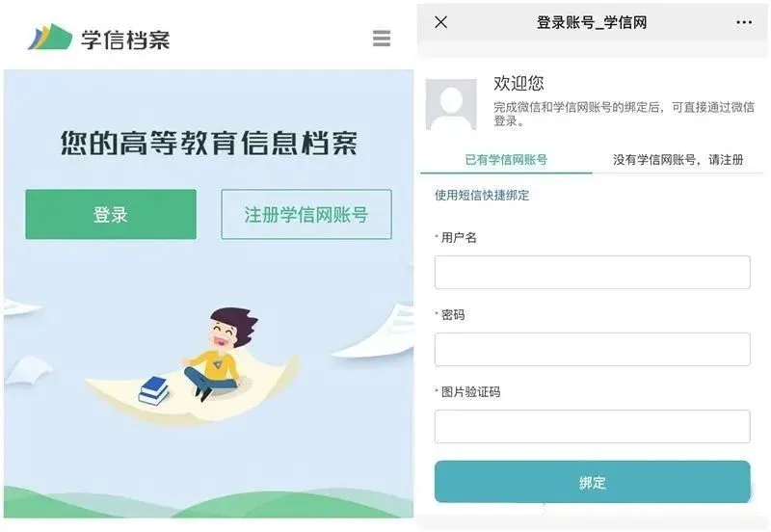
Task: Open 使用短信快捷绑定 link
Action: point(482,196)
